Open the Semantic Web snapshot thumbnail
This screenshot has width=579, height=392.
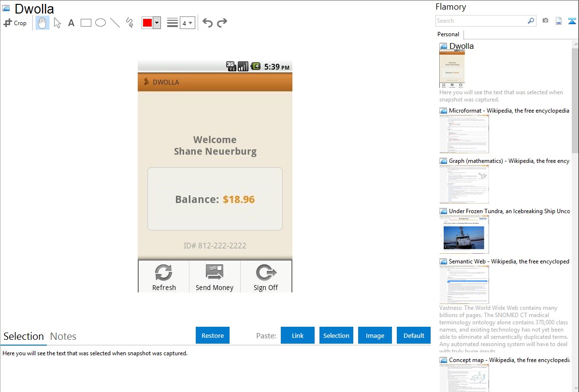(x=464, y=285)
